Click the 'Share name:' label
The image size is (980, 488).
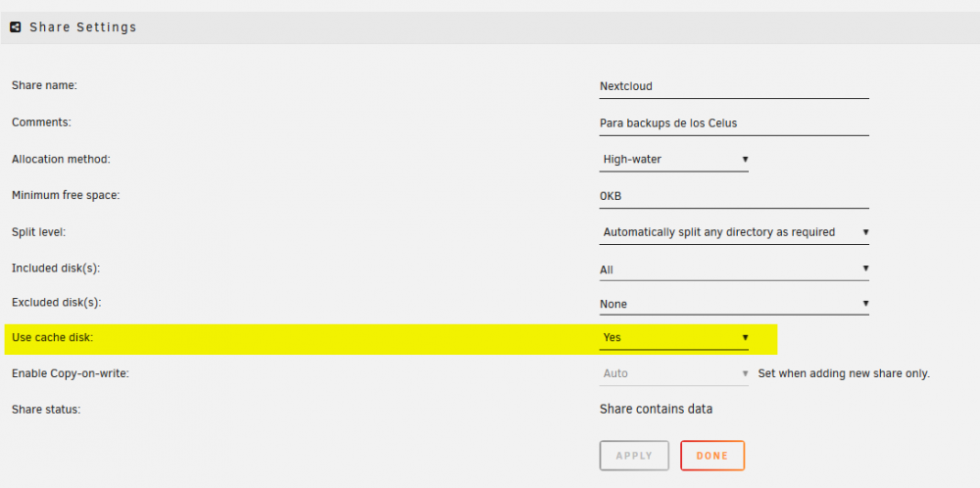[44, 85]
